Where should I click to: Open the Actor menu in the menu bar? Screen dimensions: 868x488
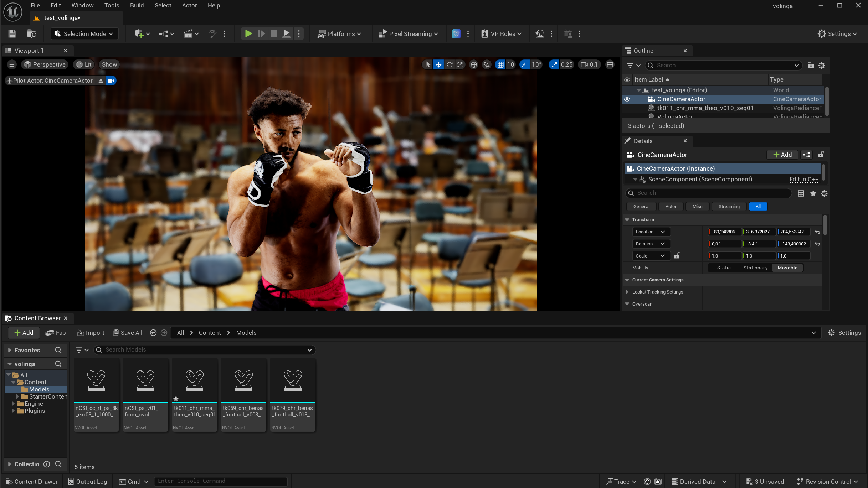pos(189,5)
